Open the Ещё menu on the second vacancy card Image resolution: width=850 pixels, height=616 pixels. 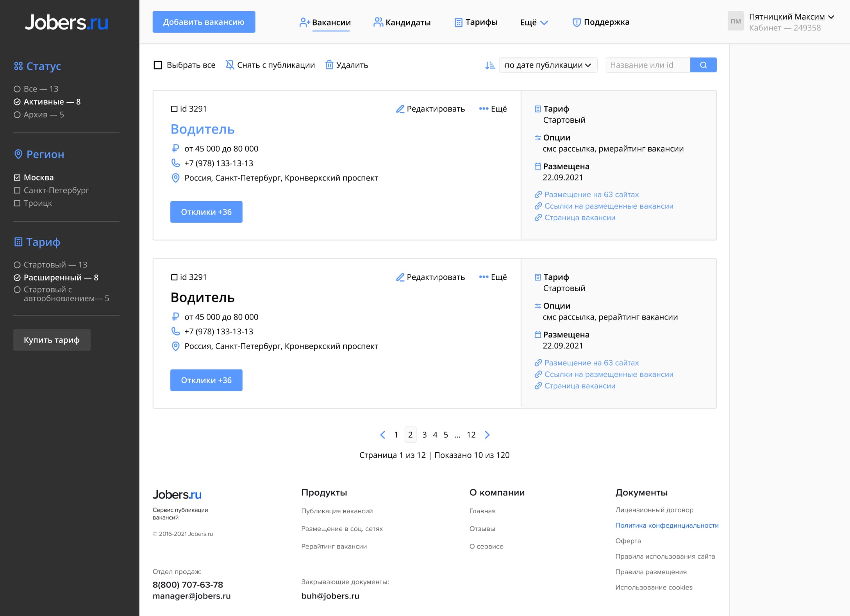point(494,277)
